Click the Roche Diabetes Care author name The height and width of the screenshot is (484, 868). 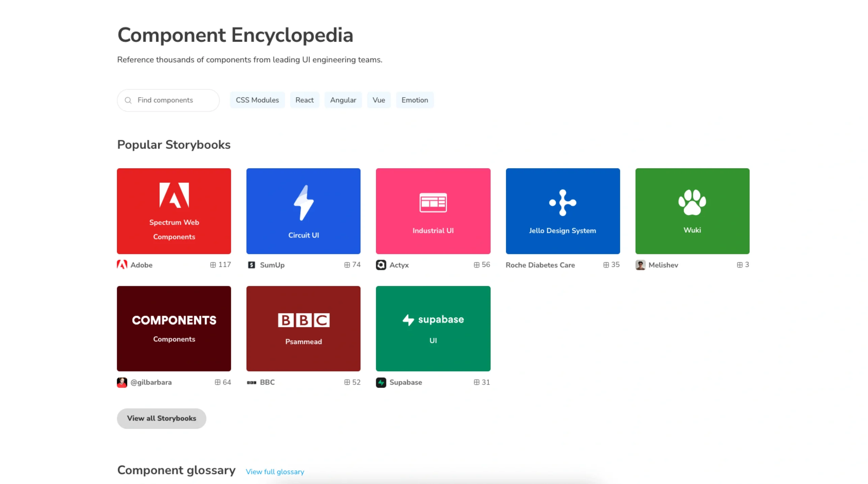pyautogui.click(x=540, y=265)
